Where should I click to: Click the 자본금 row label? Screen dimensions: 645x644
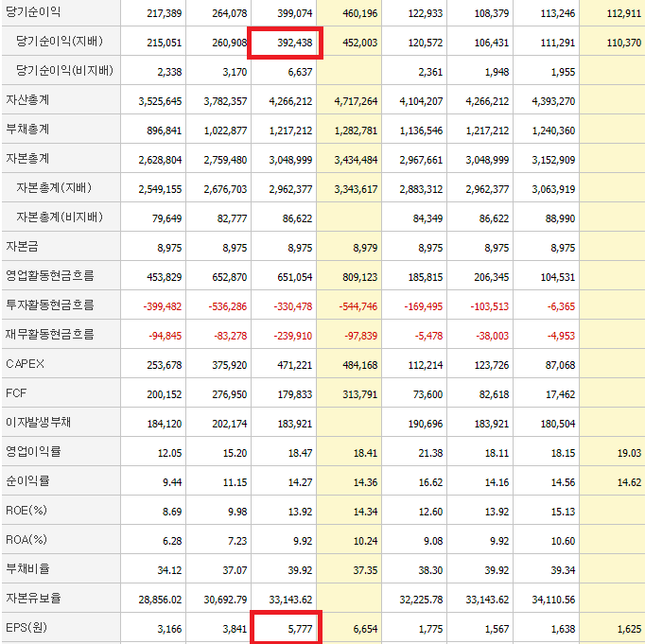(22, 246)
